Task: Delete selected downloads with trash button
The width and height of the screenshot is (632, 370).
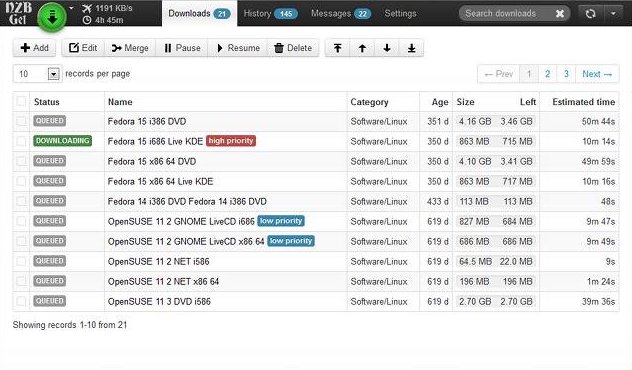Action: (293, 48)
